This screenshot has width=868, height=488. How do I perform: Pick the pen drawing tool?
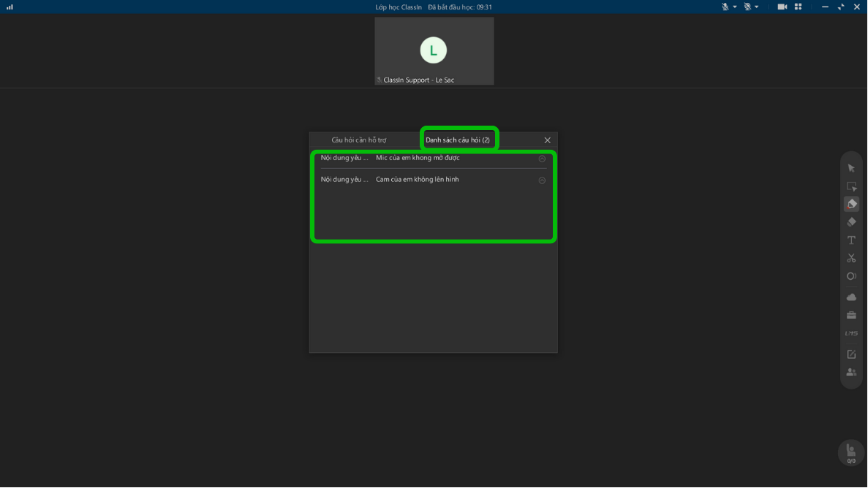point(851,205)
